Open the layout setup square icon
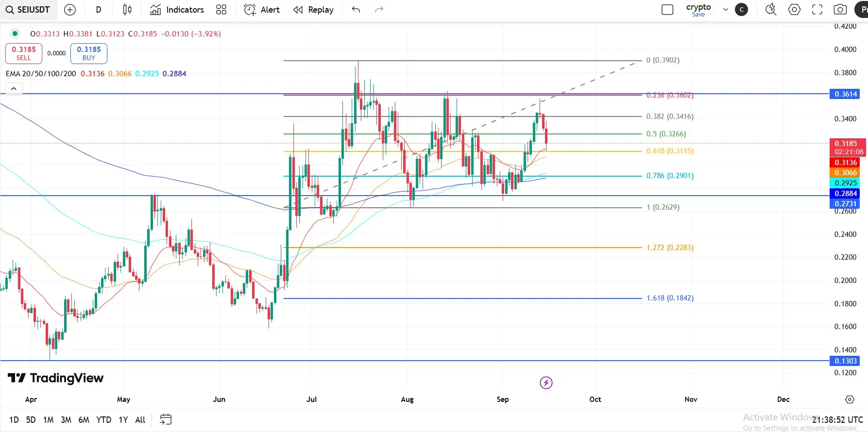This screenshot has height=432, width=868. click(667, 10)
